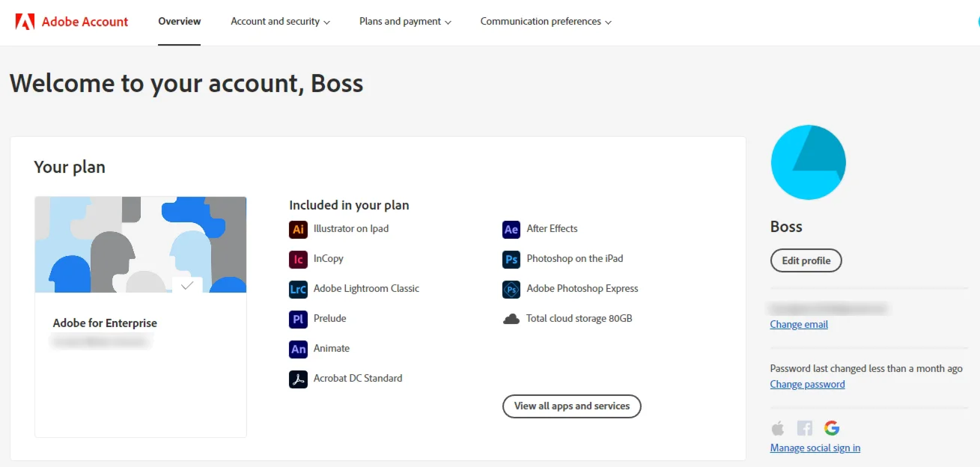Click the cloud storage icon

pos(511,319)
